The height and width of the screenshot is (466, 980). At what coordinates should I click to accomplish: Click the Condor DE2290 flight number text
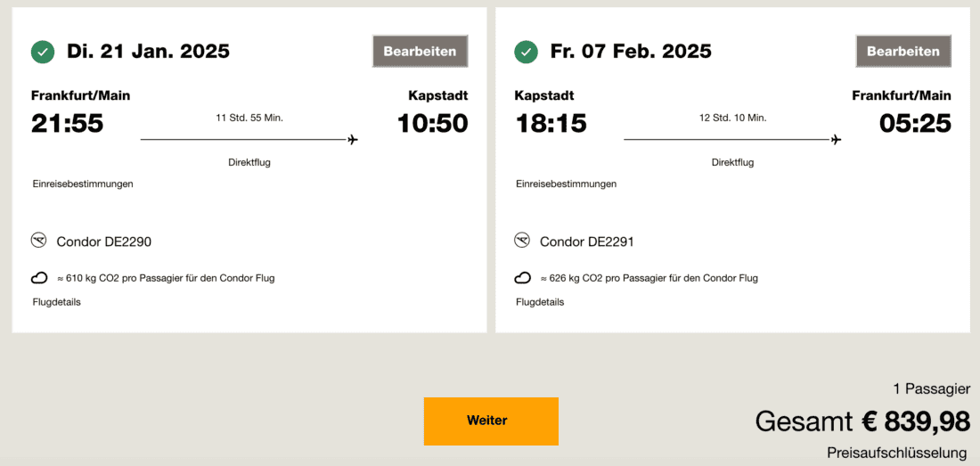(x=104, y=241)
